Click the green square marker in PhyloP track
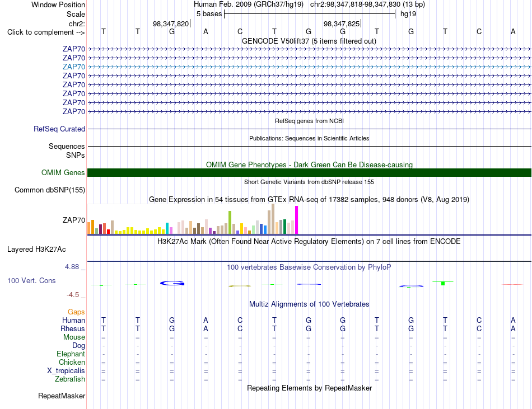Screen dimensions: 532x409 443,283
